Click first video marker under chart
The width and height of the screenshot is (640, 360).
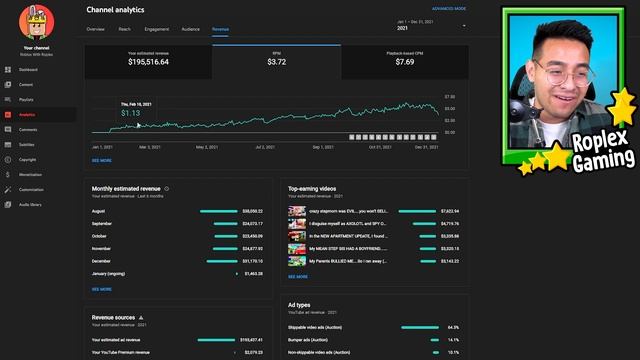click(352, 137)
